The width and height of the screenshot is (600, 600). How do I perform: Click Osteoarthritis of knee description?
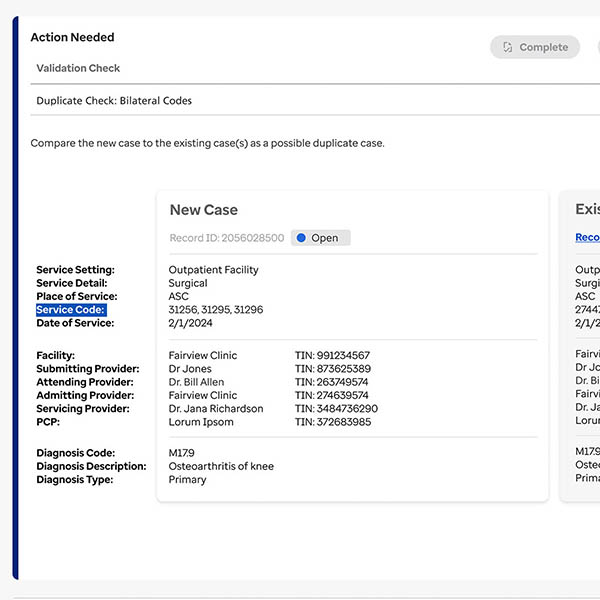[x=221, y=466]
